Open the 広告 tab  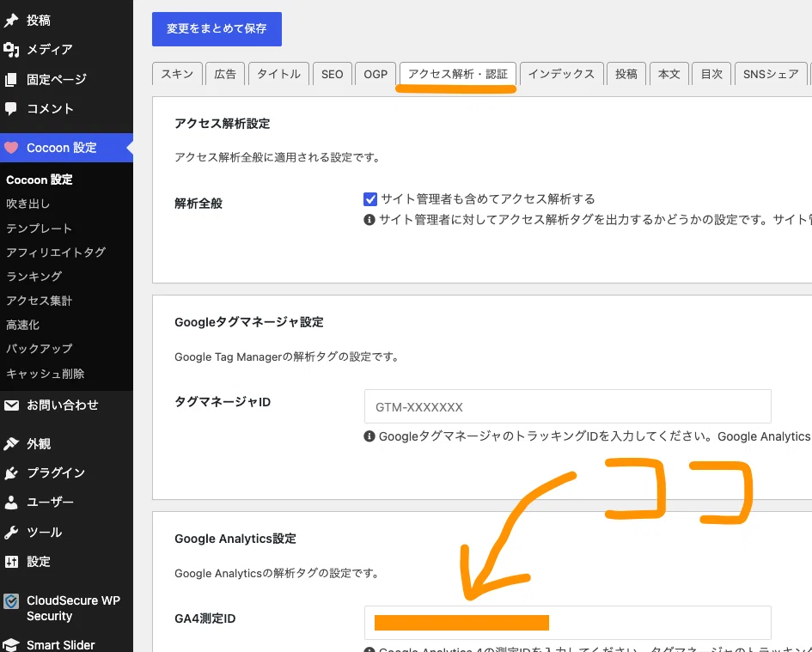pyautogui.click(x=225, y=74)
